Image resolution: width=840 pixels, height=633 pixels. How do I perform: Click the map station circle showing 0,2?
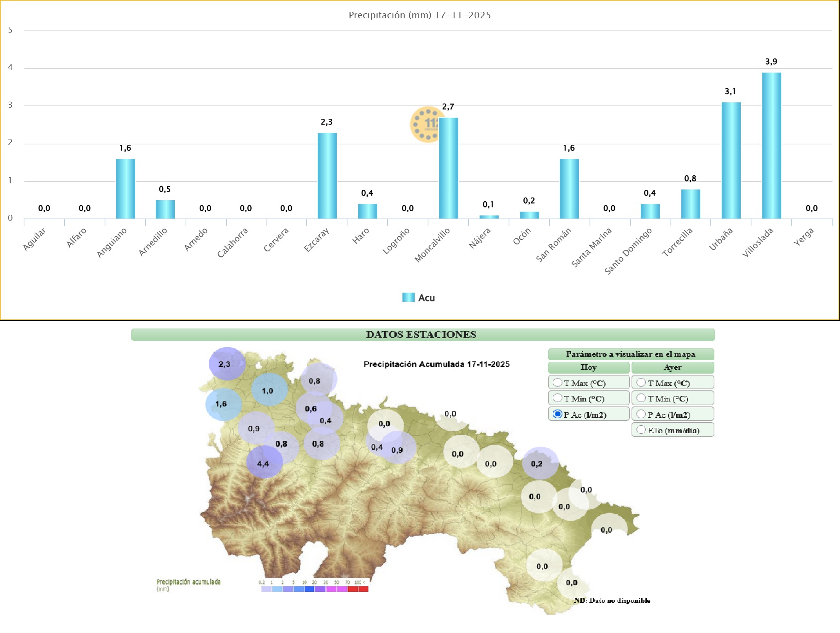pos(540,463)
